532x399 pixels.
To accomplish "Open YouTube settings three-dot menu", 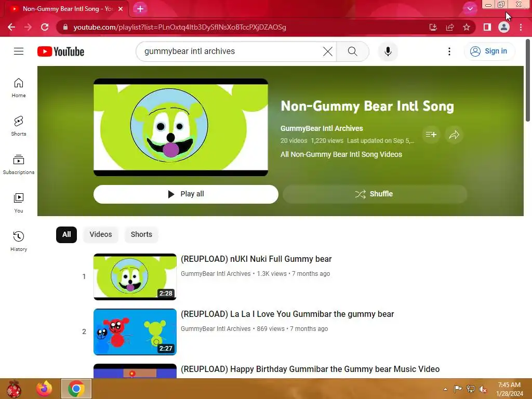I will [x=449, y=51].
